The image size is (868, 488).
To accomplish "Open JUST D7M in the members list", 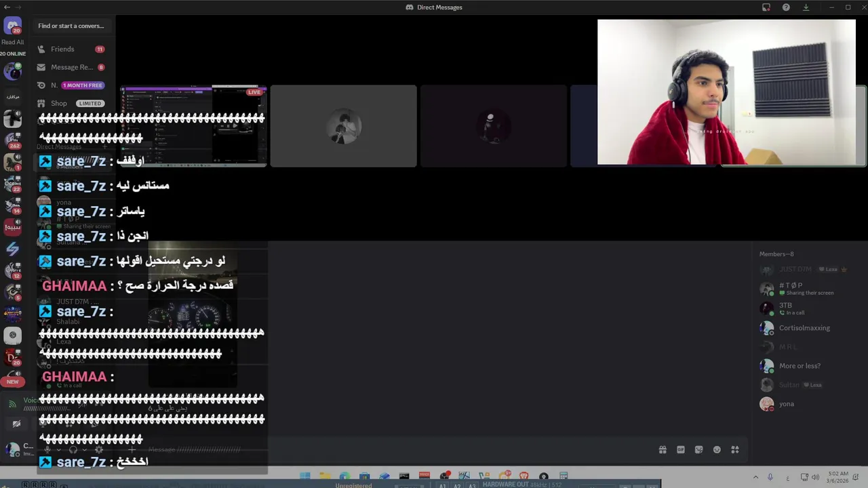I will point(807,269).
